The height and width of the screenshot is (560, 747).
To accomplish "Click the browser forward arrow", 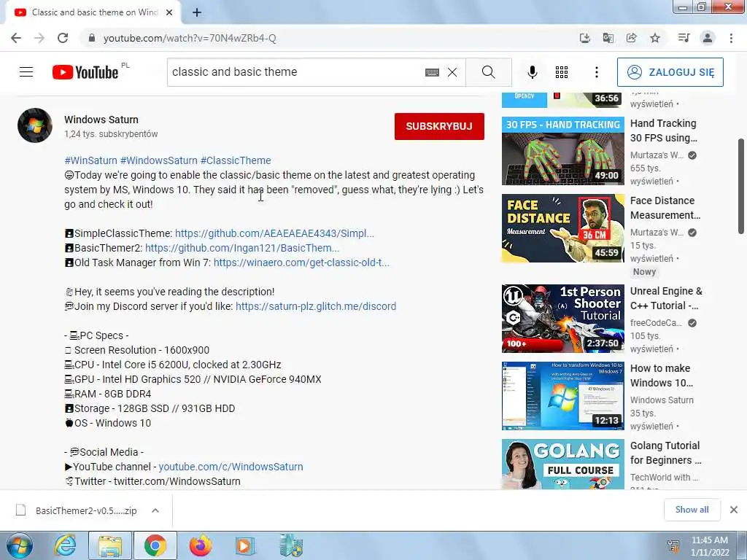I will (x=39, y=38).
